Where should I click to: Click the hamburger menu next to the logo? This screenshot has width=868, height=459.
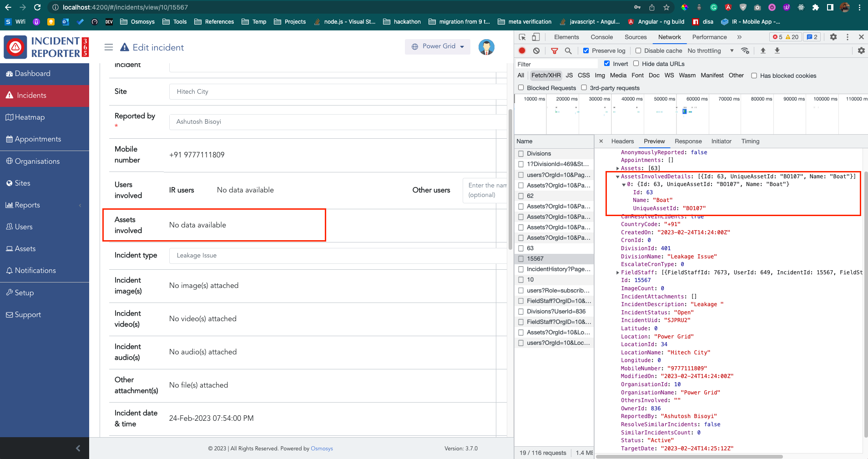point(109,47)
